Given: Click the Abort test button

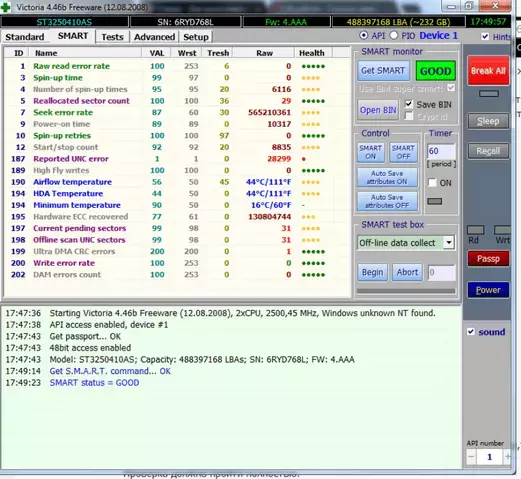Looking at the screenshot, I should click(x=407, y=272).
